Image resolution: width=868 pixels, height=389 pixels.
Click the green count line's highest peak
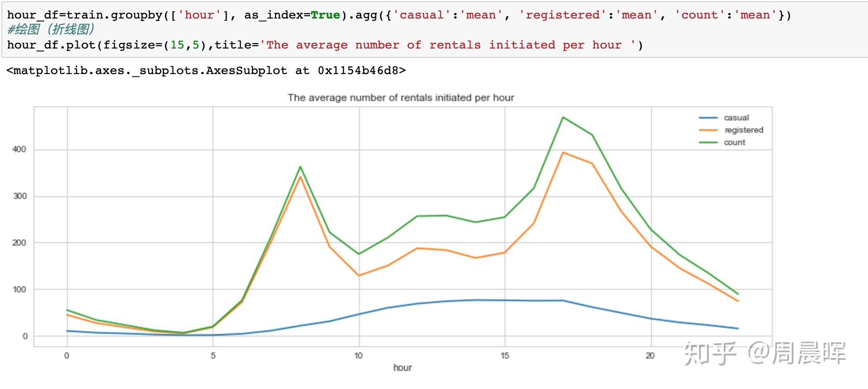pyautogui.click(x=563, y=117)
